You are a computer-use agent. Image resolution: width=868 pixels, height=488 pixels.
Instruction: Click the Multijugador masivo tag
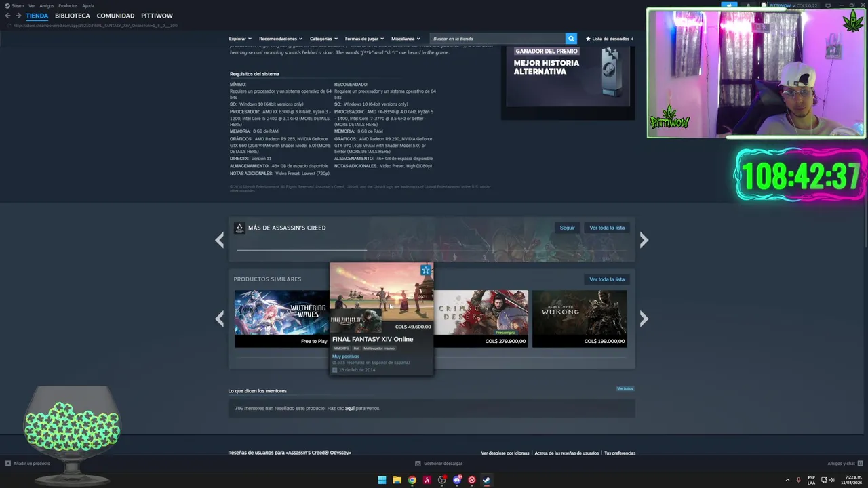tap(379, 348)
